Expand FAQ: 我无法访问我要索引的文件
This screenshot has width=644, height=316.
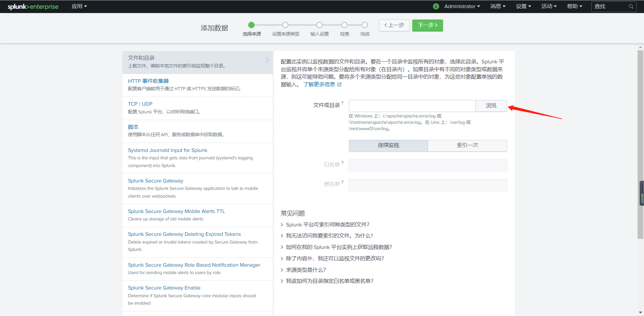tap(327, 236)
